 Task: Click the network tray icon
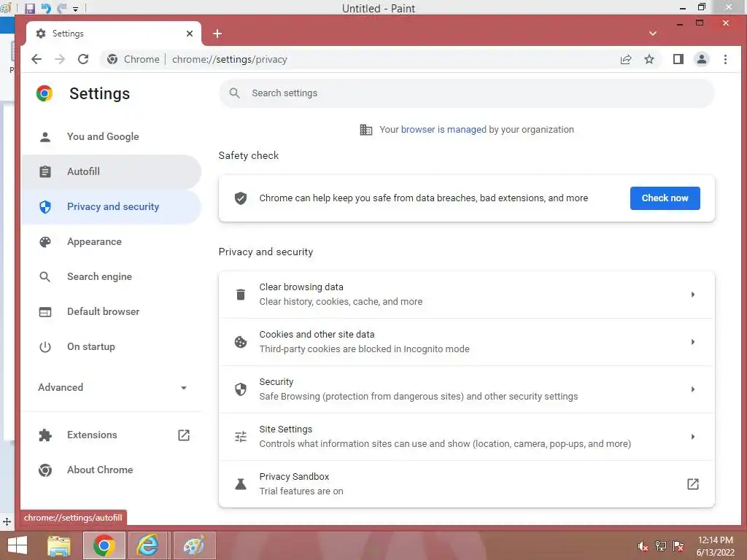[x=661, y=546]
